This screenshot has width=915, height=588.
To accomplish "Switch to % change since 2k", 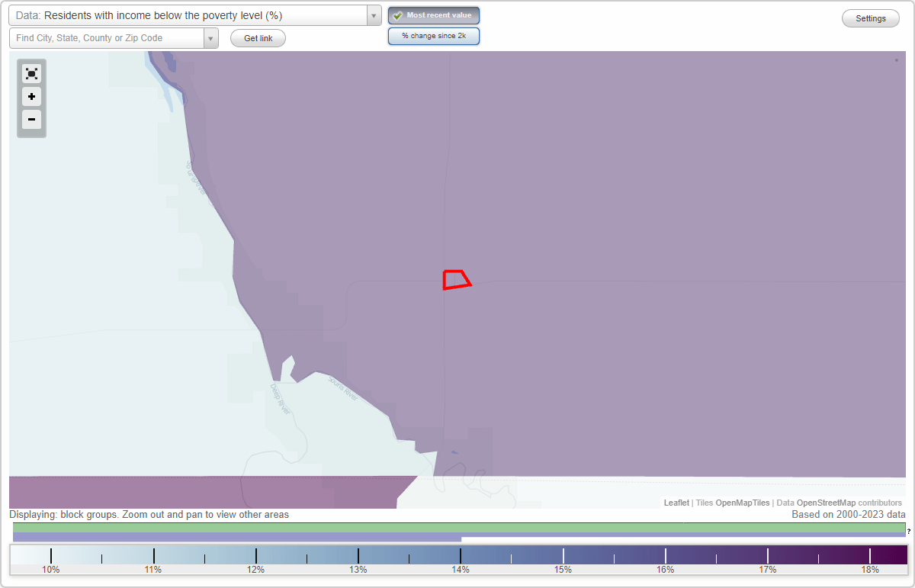I will coord(434,36).
